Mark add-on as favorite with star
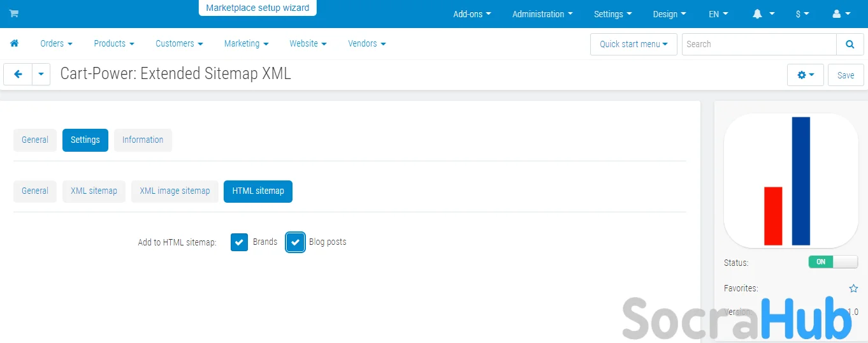 (853, 288)
